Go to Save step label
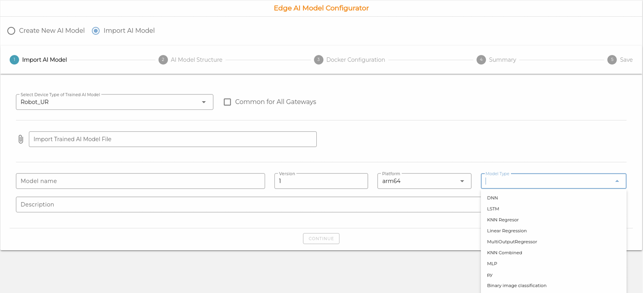This screenshot has height=293, width=644. tap(626, 60)
